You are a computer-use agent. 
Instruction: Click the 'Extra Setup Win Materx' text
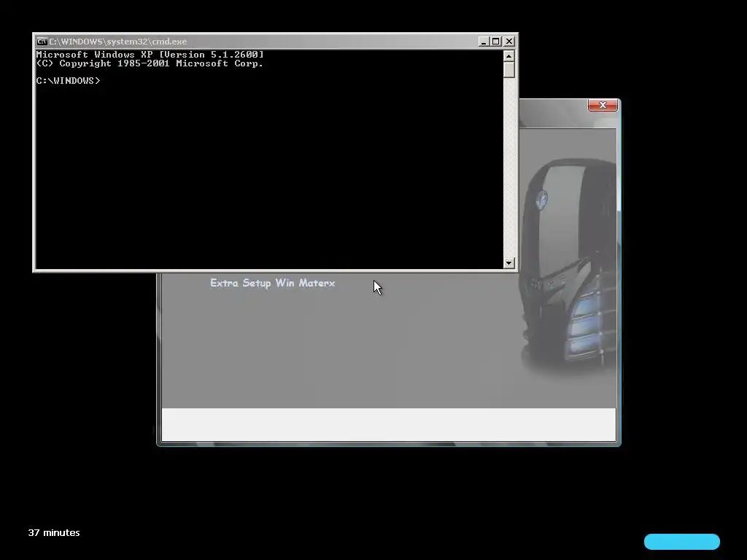273,283
